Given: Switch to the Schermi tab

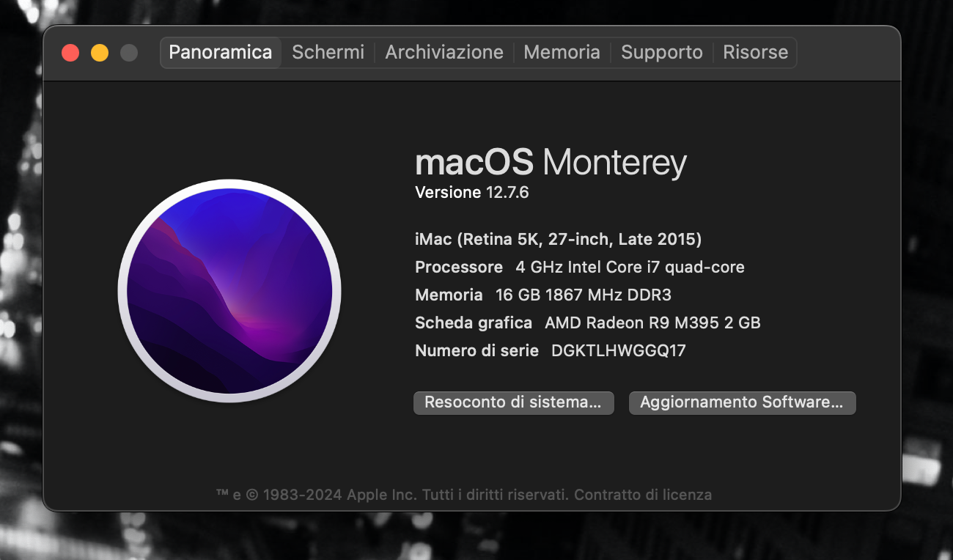Looking at the screenshot, I should [x=328, y=53].
